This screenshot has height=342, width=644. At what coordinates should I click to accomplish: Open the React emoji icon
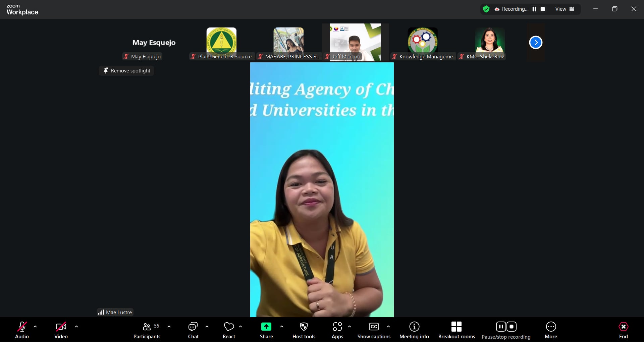pyautogui.click(x=229, y=327)
